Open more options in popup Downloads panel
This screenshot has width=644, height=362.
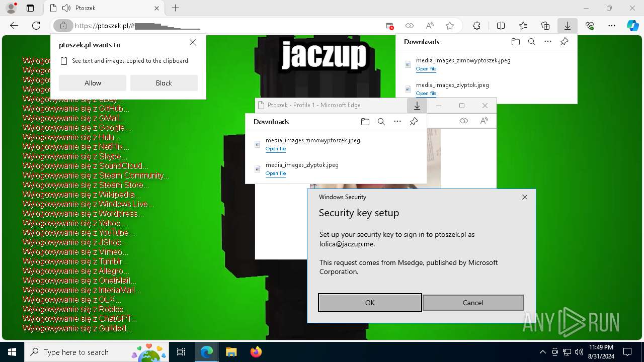pos(397,122)
